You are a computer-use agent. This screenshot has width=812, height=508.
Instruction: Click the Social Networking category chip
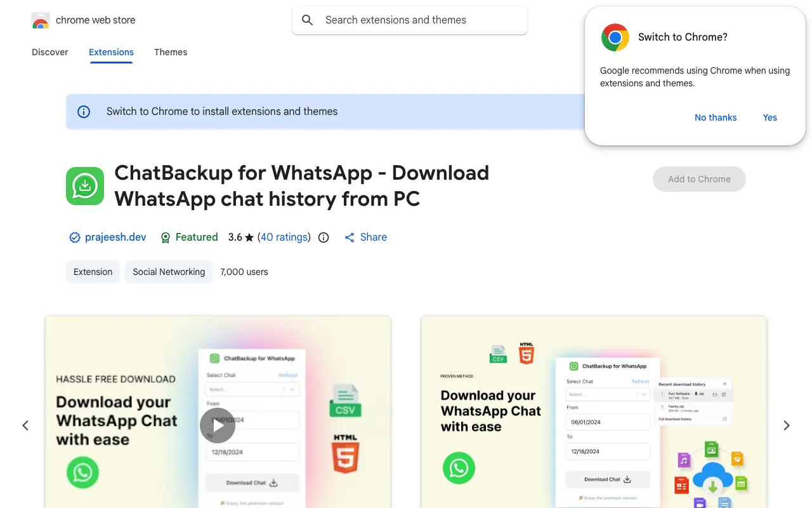[169, 272]
